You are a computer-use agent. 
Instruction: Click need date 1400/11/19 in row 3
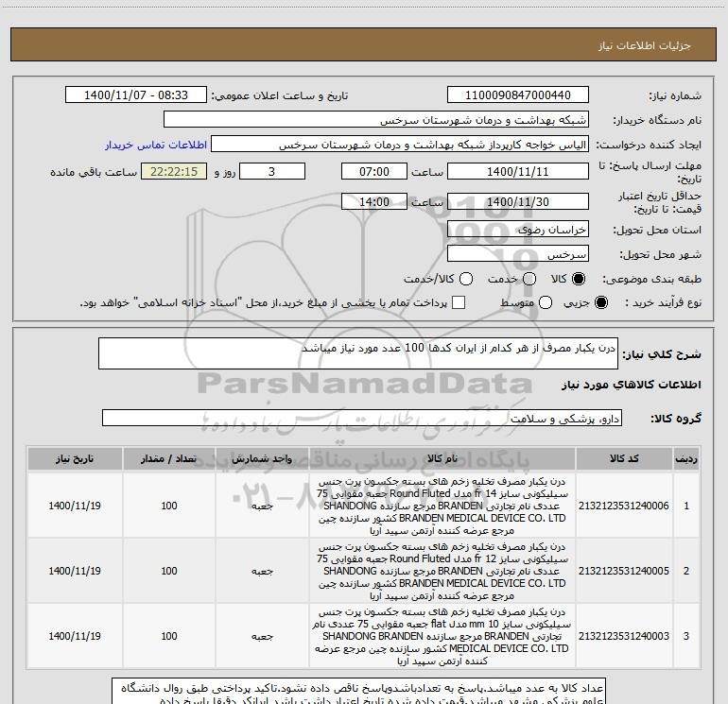tap(75, 636)
